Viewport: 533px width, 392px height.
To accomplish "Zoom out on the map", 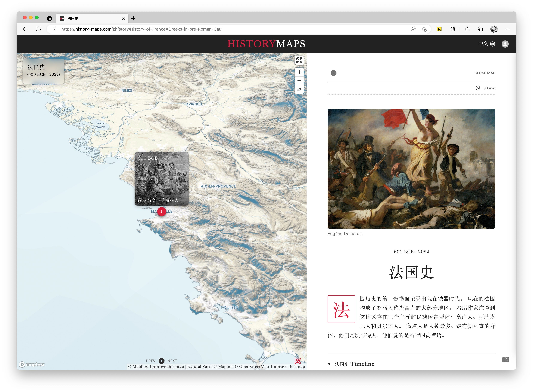I will pos(299,81).
